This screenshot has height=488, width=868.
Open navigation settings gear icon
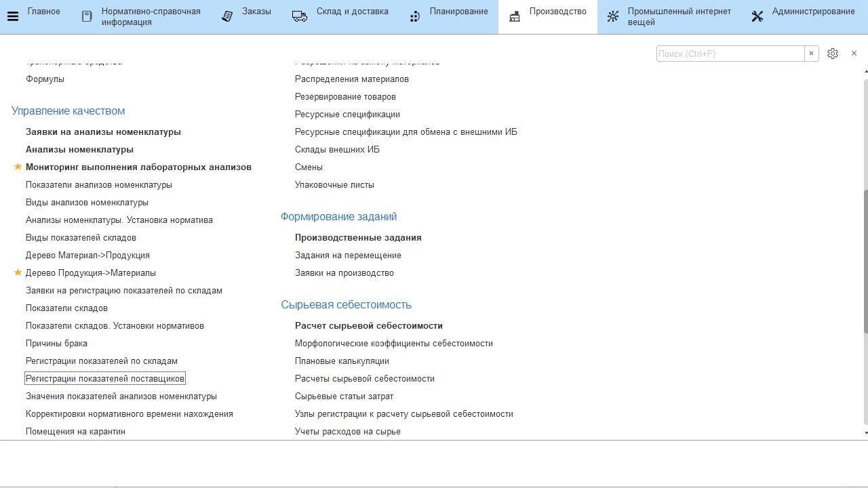click(x=833, y=54)
